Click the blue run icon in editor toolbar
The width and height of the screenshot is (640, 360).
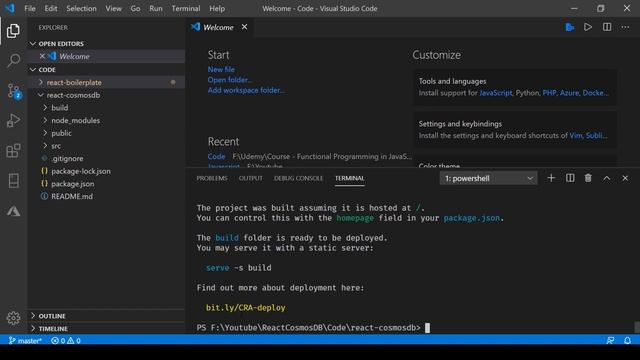pos(570,27)
